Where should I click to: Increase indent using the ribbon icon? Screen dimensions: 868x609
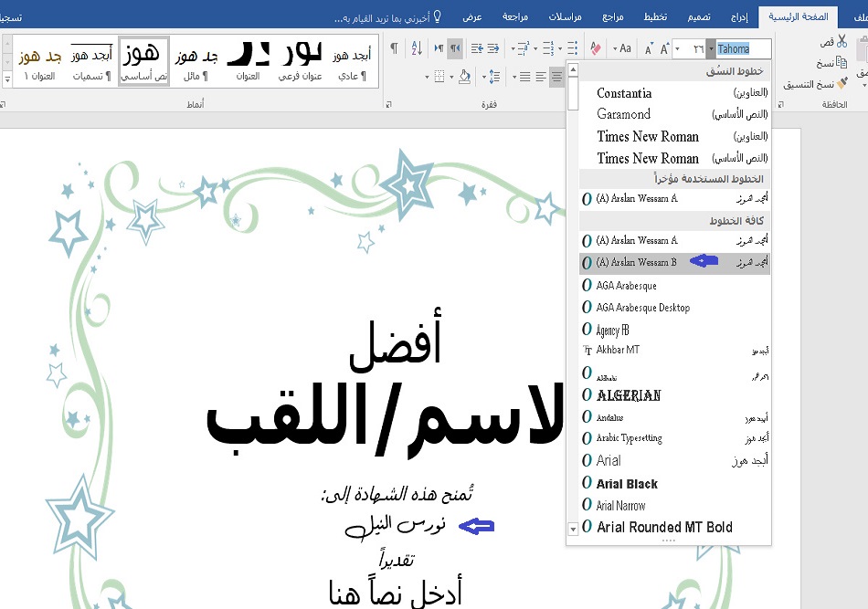coord(476,48)
